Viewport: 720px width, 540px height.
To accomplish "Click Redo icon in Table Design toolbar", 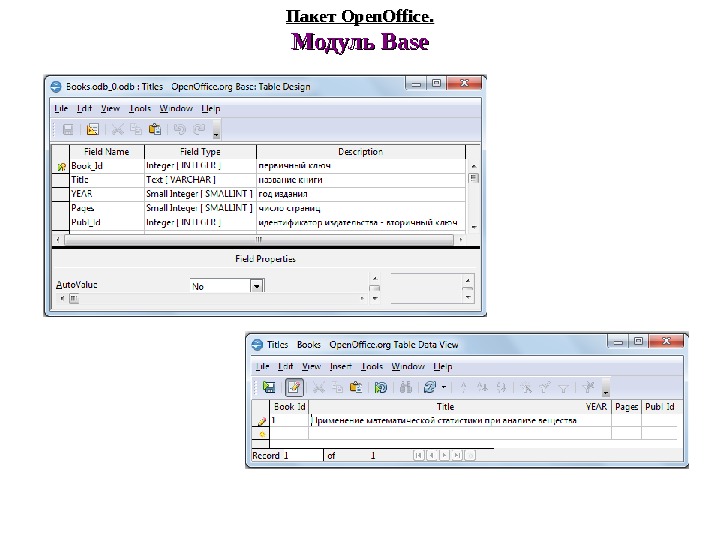I will coord(199,129).
